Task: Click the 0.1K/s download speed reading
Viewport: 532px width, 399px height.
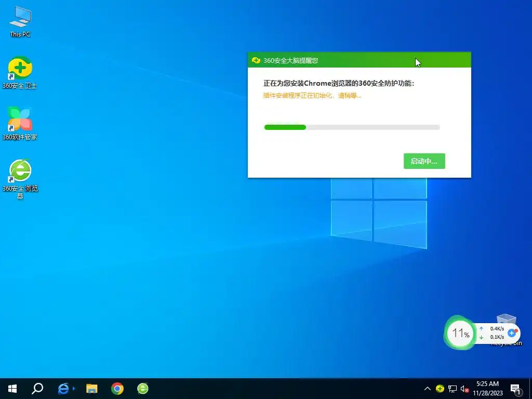Action: 497,337
